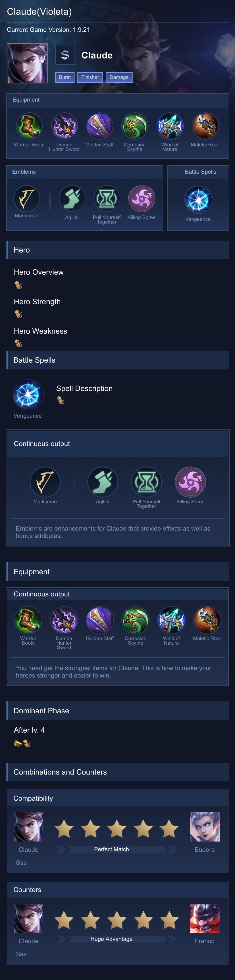Viewport: 235px width, 980px height.
Task: Select the Finisher role tag
Action: [90, 77]
